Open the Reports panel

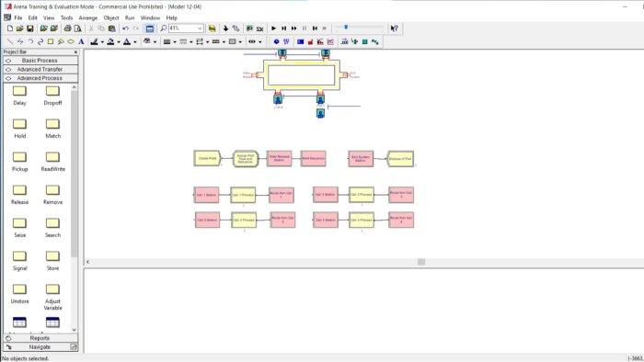click(x=40, y=338)
